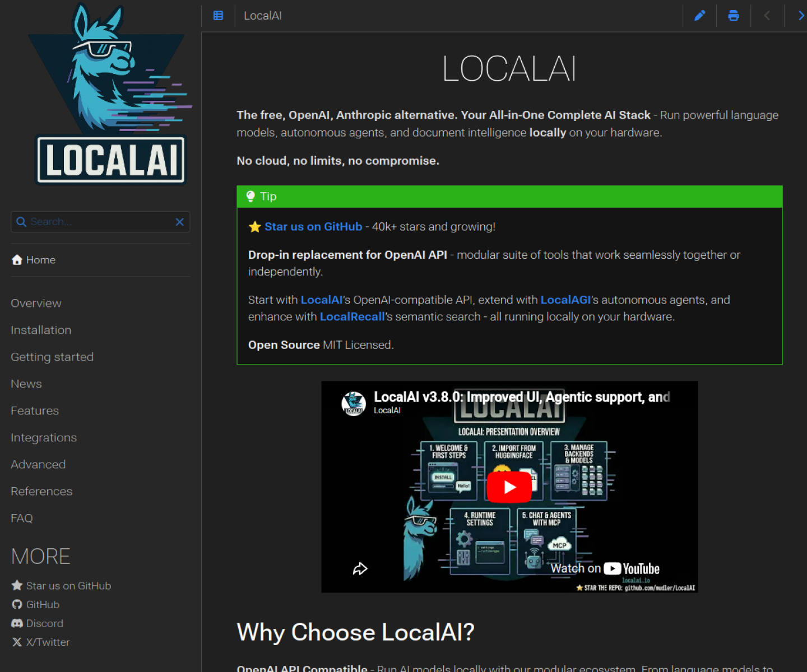Follow the LocalAGI link
807x672 pixels.
coord(565,300)
